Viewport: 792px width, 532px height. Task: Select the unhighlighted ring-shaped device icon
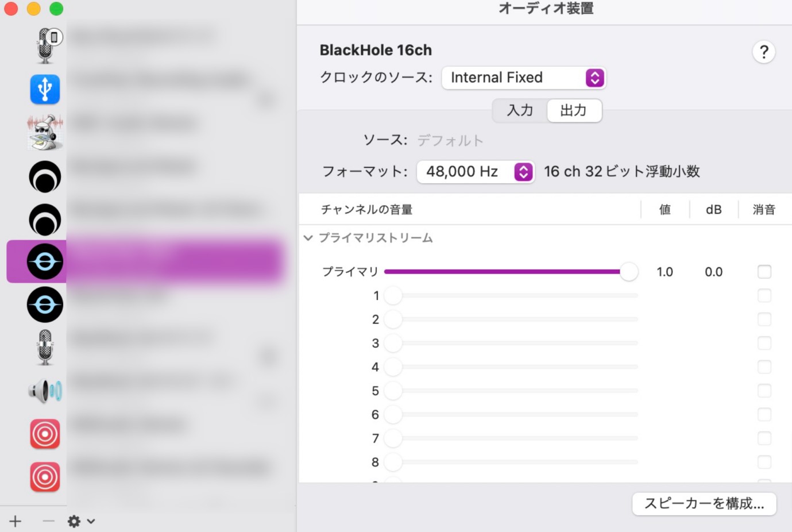[45, 304]
